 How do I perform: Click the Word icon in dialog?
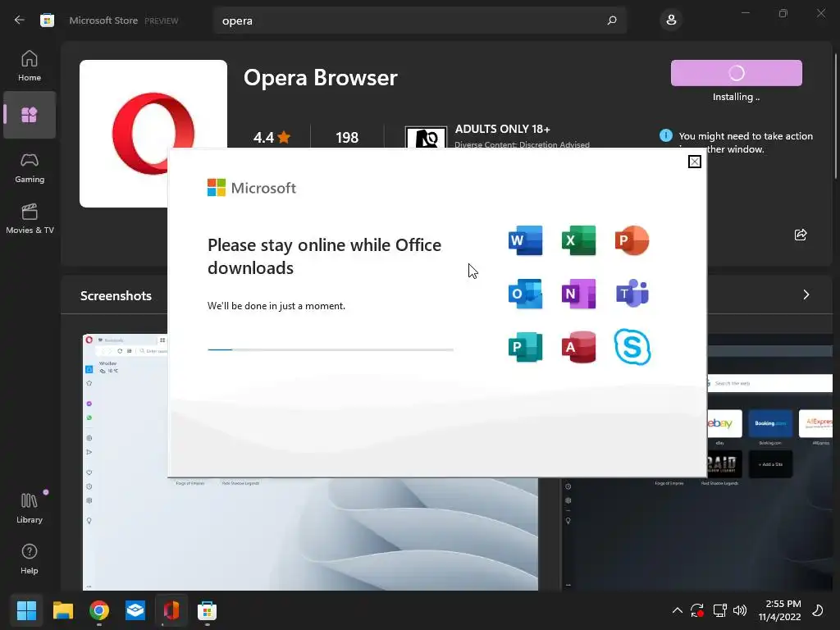coord(525,240)
